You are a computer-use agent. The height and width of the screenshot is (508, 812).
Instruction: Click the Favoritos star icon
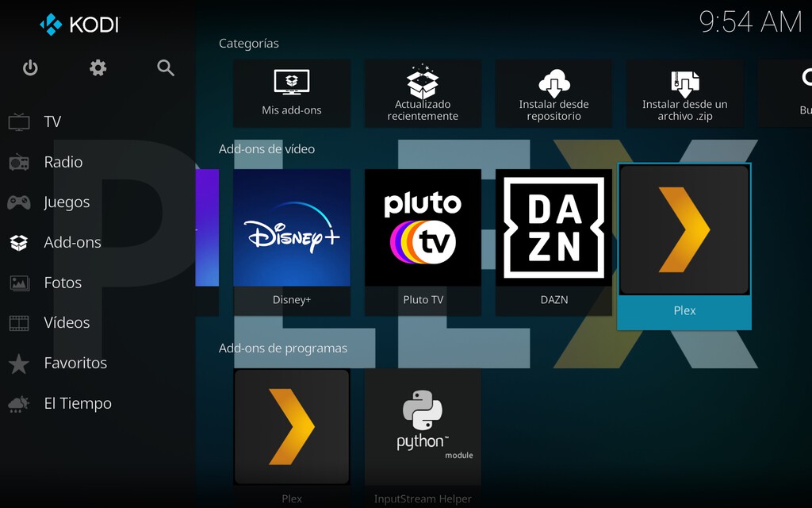pyautogui.click(x=19, y=364)
